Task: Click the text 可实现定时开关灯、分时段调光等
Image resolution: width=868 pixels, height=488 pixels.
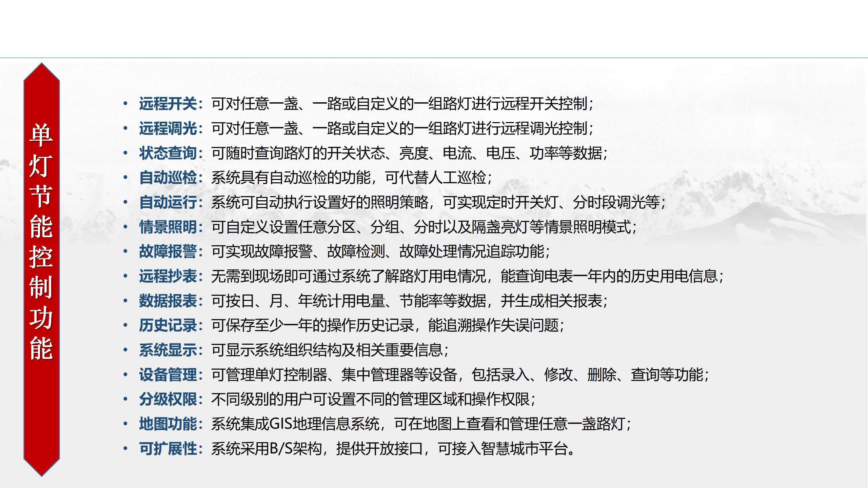Action: point(551,202)
